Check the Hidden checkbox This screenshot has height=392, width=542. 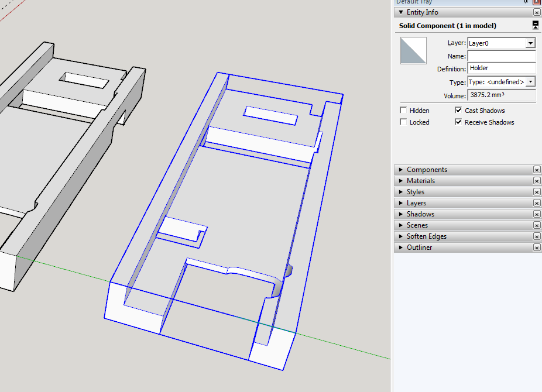(403, 110)
